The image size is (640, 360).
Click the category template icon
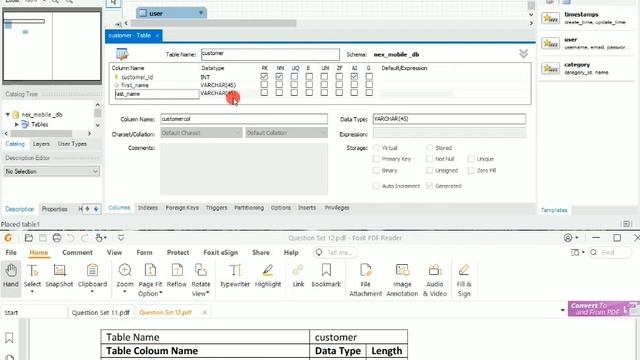click(x=551, y=68)
